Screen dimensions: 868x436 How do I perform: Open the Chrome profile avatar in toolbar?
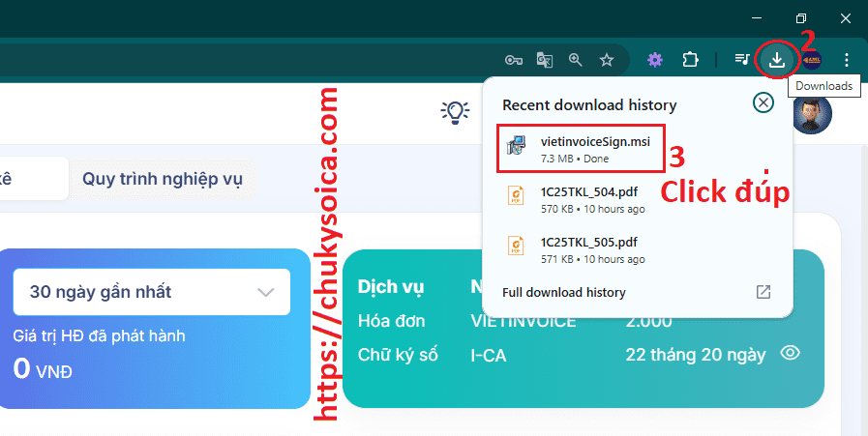812,59
